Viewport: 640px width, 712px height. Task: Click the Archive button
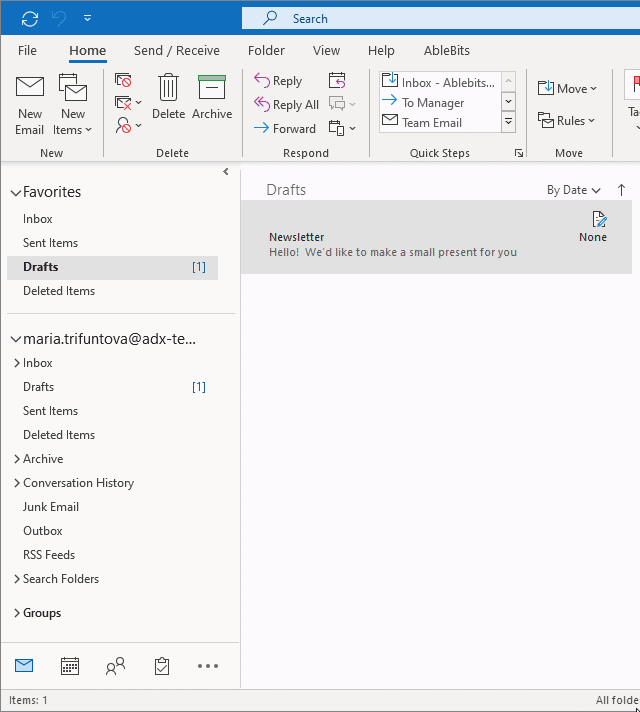coord(212,97)
